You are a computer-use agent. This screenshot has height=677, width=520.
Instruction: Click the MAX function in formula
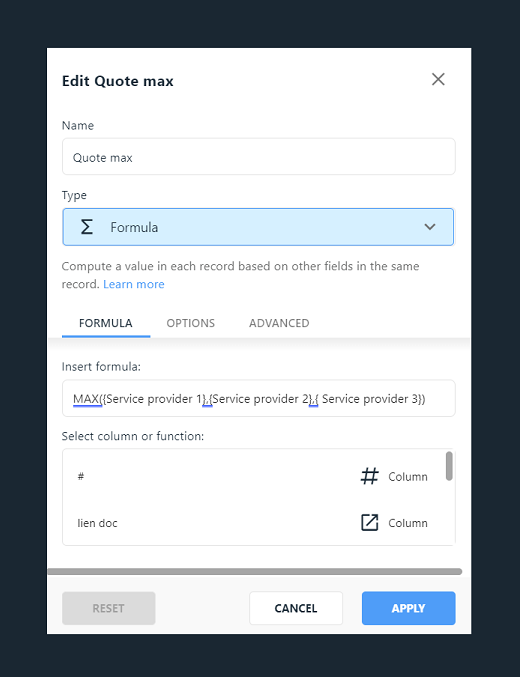[x=86, y=399]
